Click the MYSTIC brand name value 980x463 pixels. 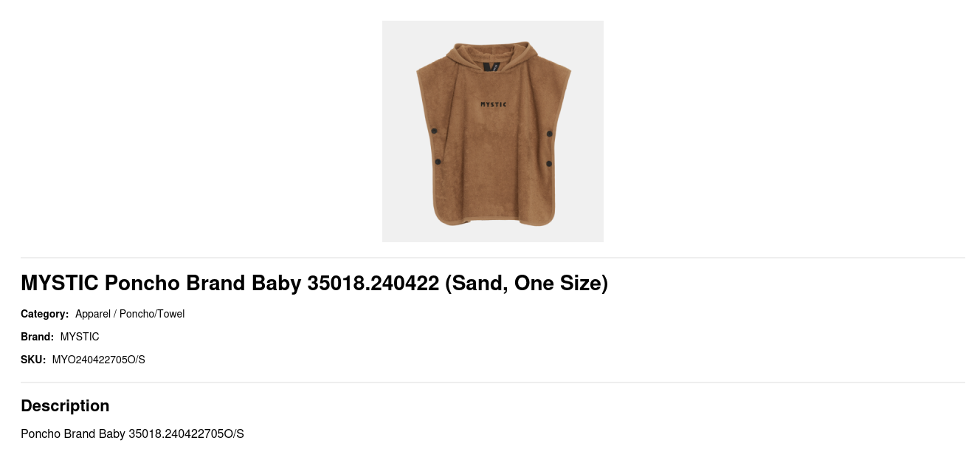(x=80, y=337)
